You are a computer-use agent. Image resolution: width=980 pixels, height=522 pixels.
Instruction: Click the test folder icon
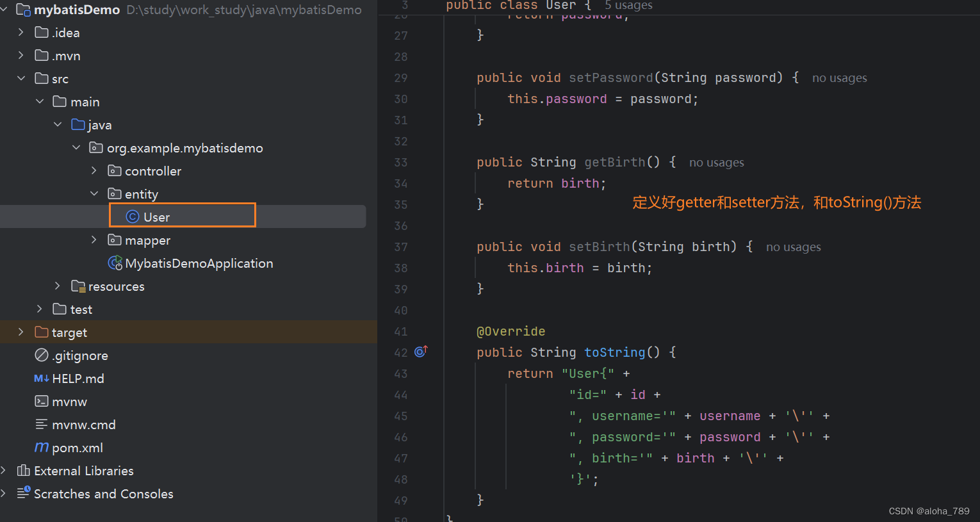(60, 309)
